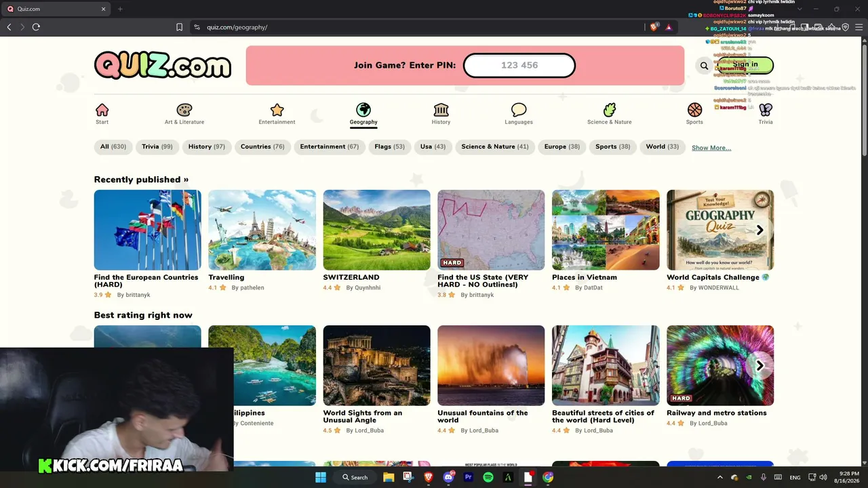Go to the QUIZ.com logo homepage
This screenshot has width=868, height=488.
pos(163,66)
